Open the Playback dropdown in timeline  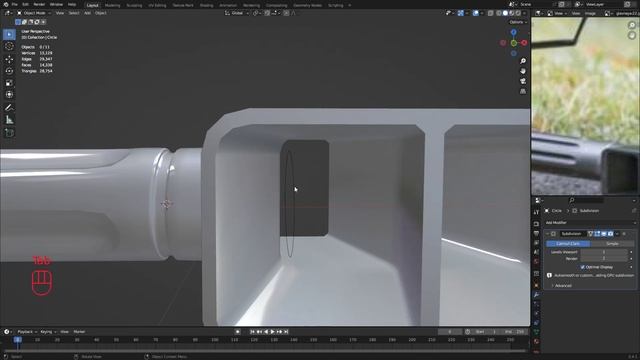[27, 332]
